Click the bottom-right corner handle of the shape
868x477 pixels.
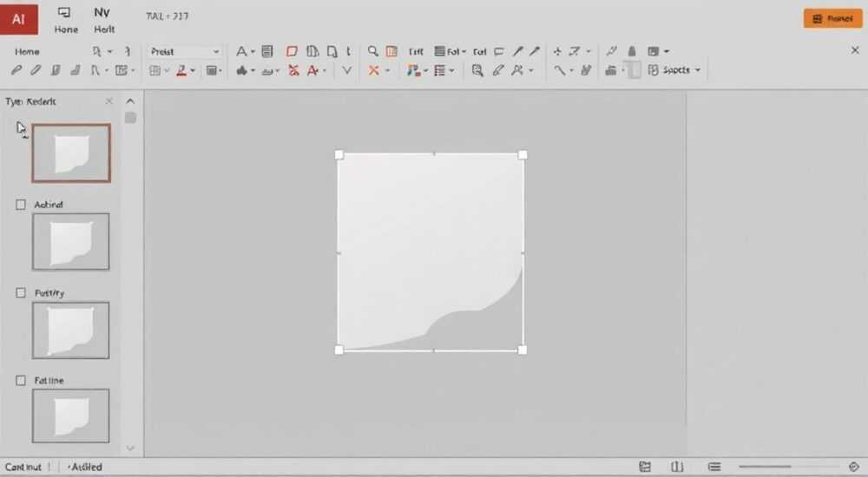[522, 350]
